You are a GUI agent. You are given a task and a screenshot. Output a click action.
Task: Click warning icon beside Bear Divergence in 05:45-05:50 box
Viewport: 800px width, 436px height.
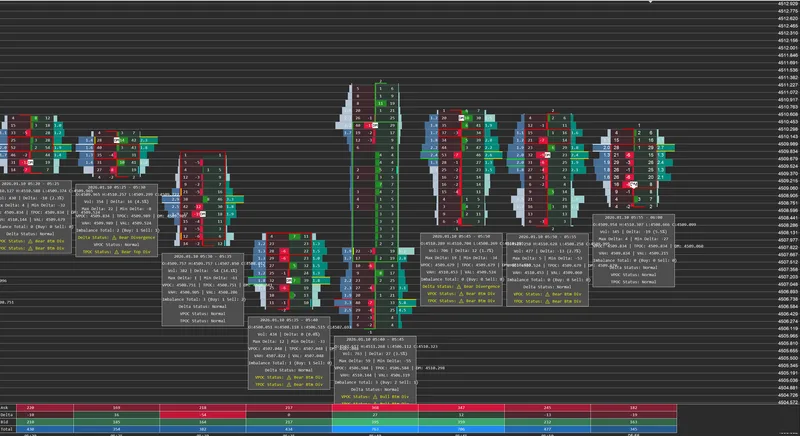click(459, 287)
